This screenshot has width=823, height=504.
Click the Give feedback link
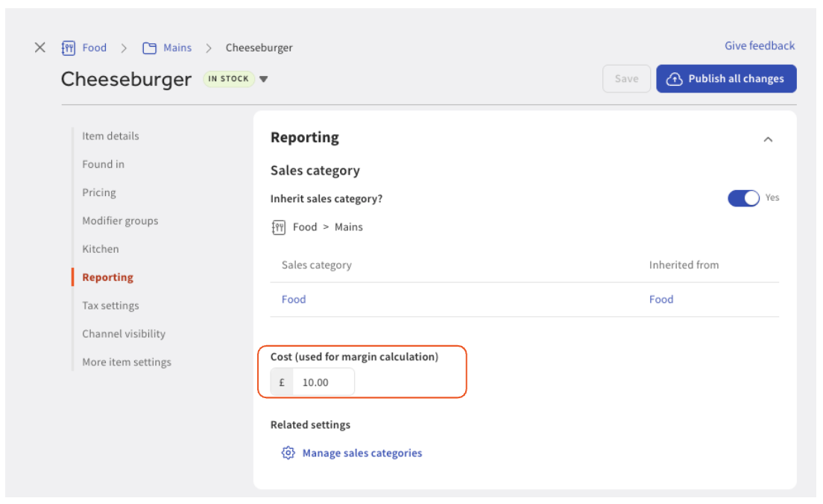coord(759,45)
